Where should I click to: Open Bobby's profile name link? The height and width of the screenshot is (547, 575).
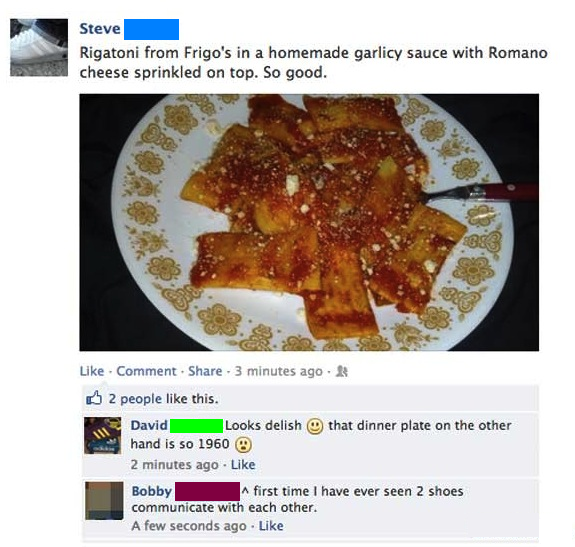click(151, 491)
